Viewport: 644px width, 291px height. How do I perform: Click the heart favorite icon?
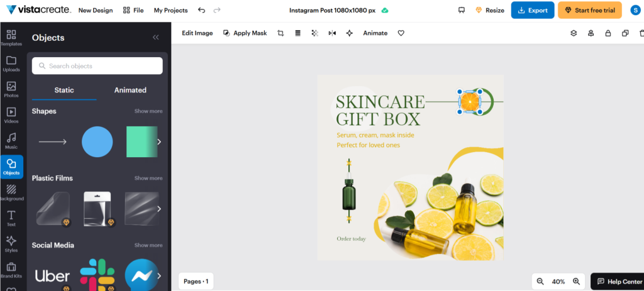(401, 33)
